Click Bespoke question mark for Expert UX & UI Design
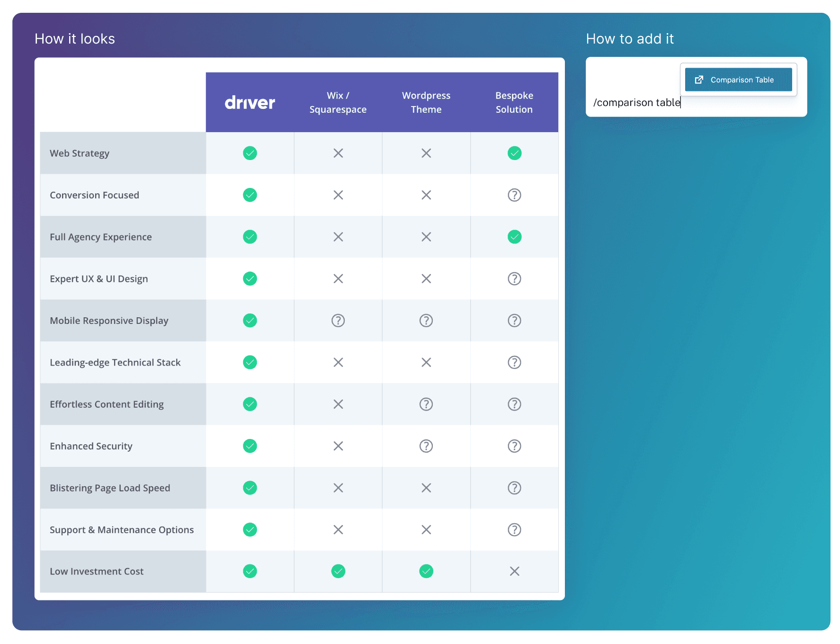The width and height of the screenshot is (840, 644). (515, 278)
